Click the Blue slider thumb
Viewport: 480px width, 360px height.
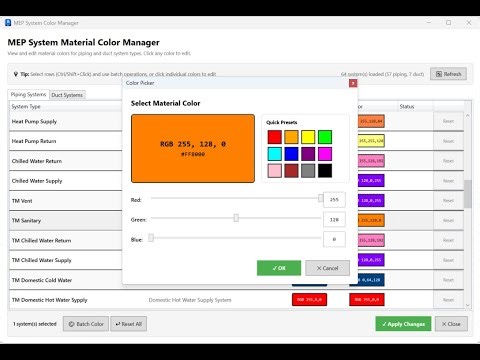click(x=151, y=238)
